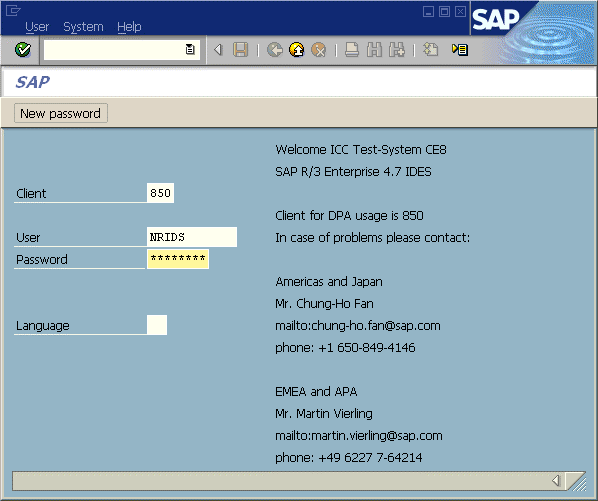Click the Find Next binoculars-plus icon
The image size is (598, 501).
(397, 50)
